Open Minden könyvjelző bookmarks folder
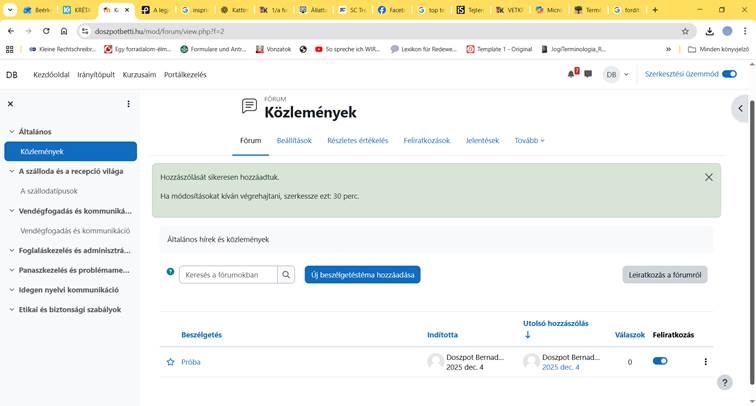 (x=718, y=49)
